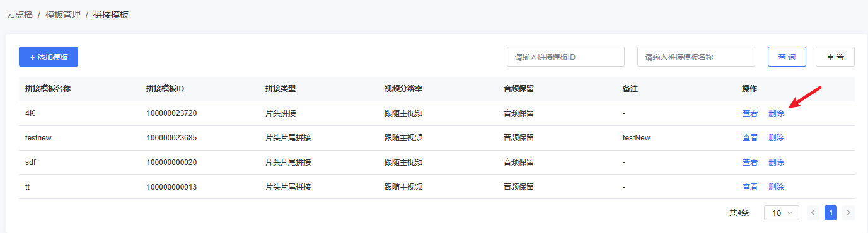Delete the sdf template

[776, 162]
